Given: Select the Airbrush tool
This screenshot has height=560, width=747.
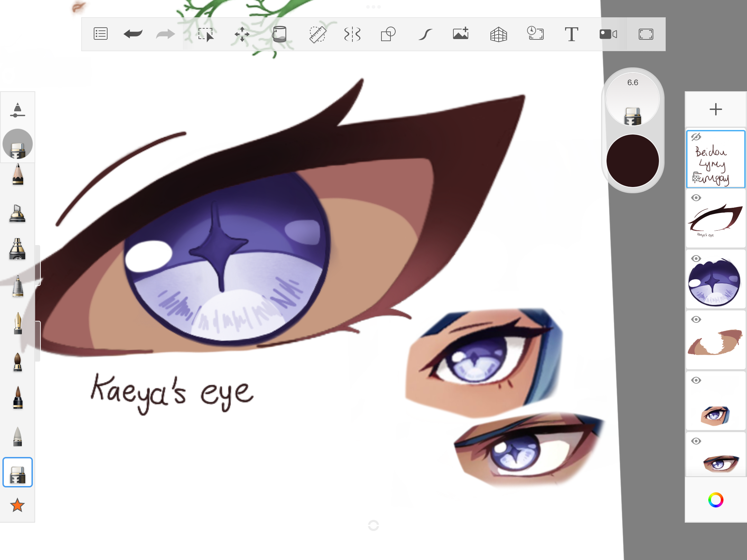Looking at the screenshot, I should [17, 249].
